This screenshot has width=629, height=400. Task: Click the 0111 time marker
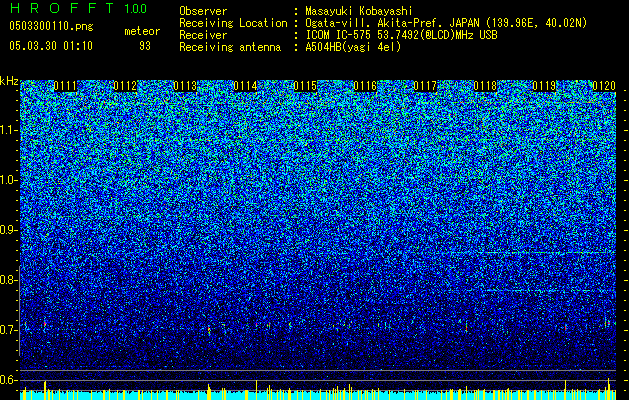tap(65, 86)
